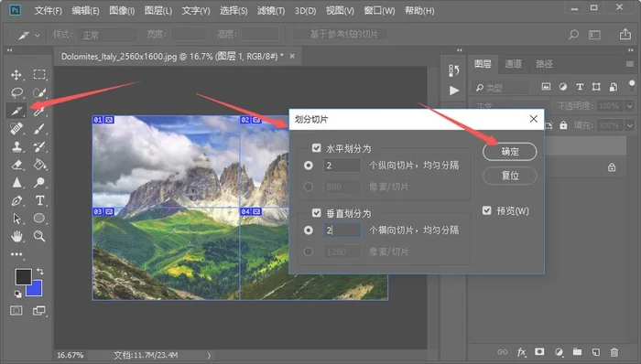Select the Eraser tool
641x364 pixels.
[16, 165]
